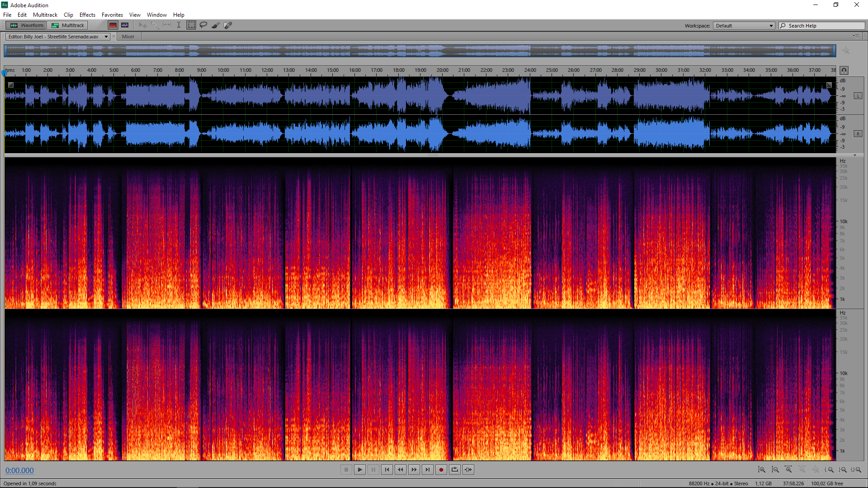Toggle Spectral Frequency Display button

(x=113, y=25)
